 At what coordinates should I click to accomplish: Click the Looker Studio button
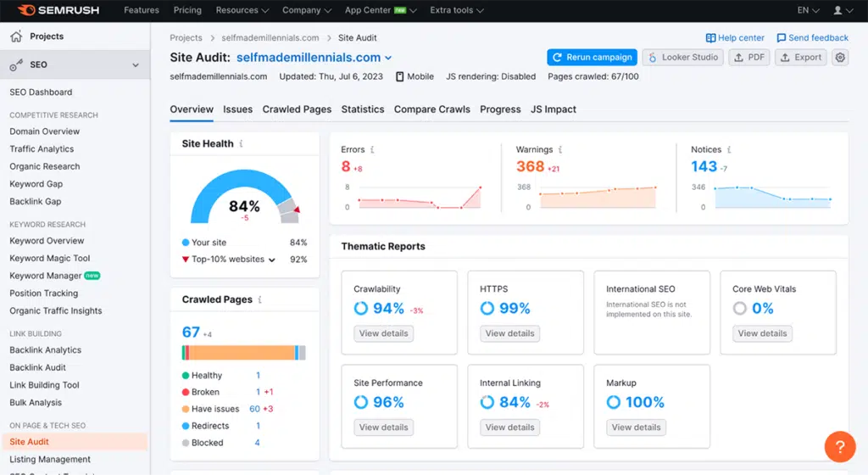[682, 57]
